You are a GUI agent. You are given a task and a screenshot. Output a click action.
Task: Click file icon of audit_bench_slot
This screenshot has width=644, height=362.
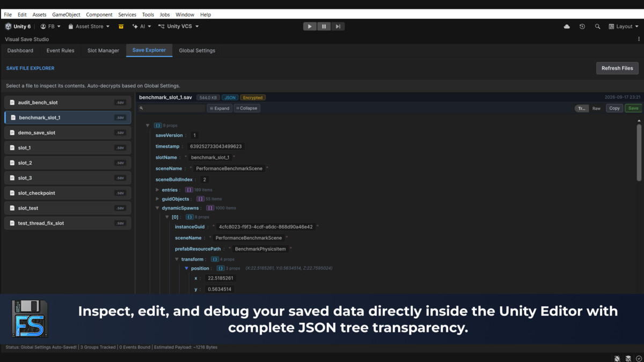pos(12,102)
